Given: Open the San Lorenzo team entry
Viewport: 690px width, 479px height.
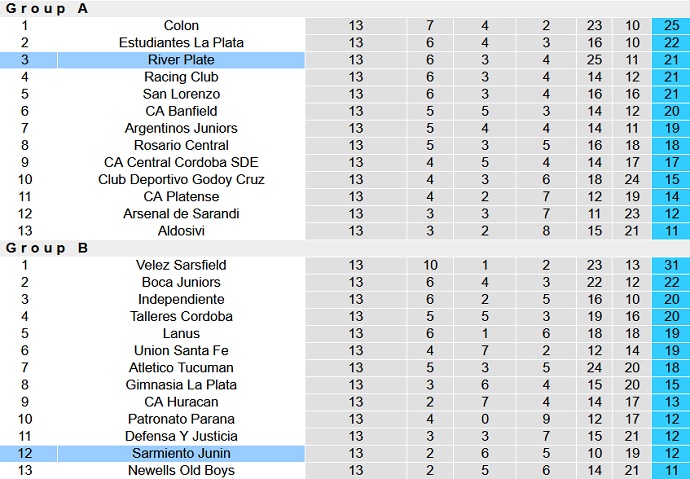Looking at the screenshot, I should (x=181, y=94).
